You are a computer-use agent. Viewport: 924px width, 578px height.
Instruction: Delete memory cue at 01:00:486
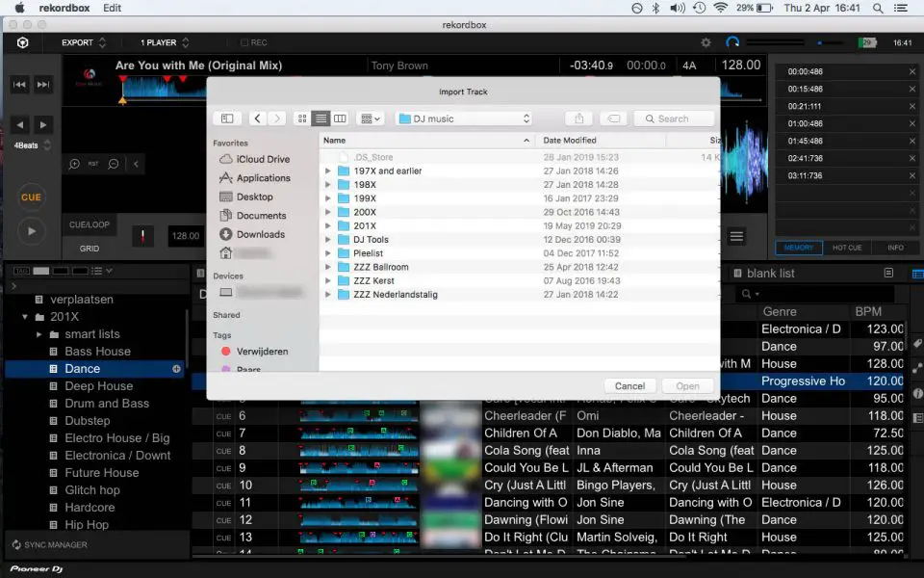tap(912, 124)
